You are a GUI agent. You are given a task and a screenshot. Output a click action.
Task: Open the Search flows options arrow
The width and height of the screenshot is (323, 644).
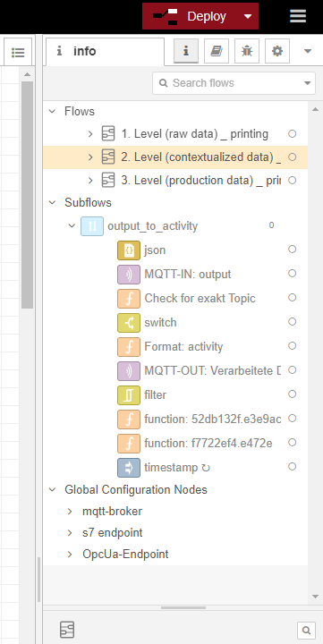click(308, 83)
